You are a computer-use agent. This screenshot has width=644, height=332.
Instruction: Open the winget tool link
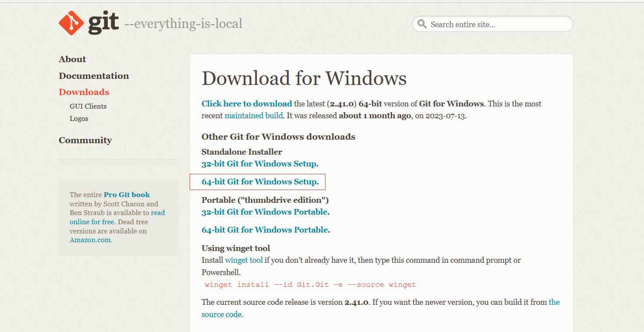coord(244,260)
